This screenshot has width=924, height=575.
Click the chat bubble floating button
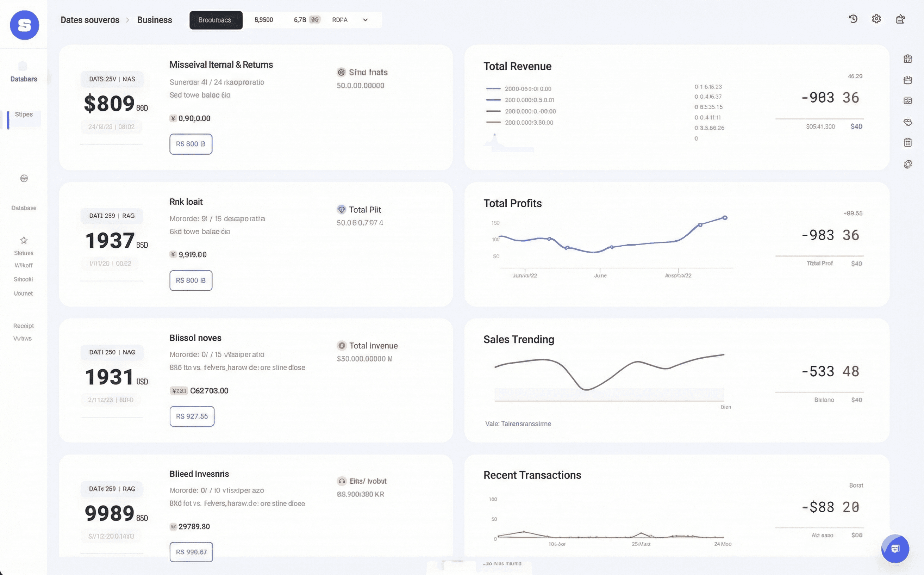coord(895,549)
